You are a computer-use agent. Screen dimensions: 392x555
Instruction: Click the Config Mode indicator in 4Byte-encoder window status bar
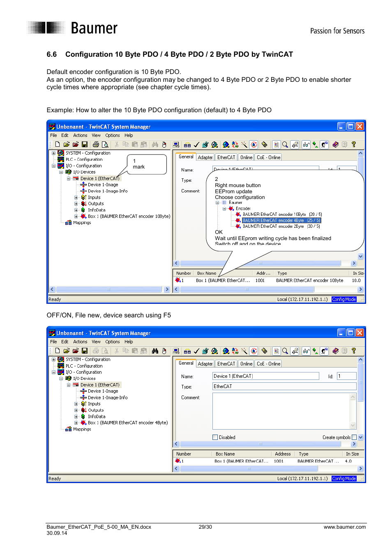click(344, 479)
